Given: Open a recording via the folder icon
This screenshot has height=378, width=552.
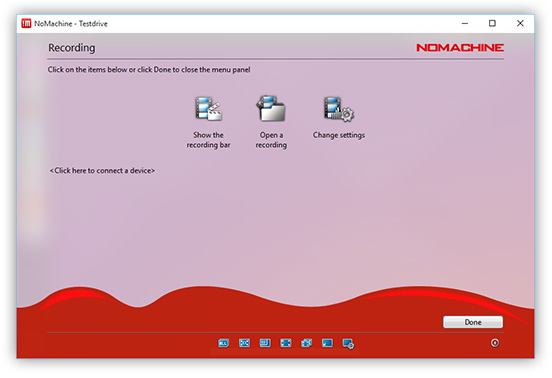Looking at the screenshot, I should point(271,108).
